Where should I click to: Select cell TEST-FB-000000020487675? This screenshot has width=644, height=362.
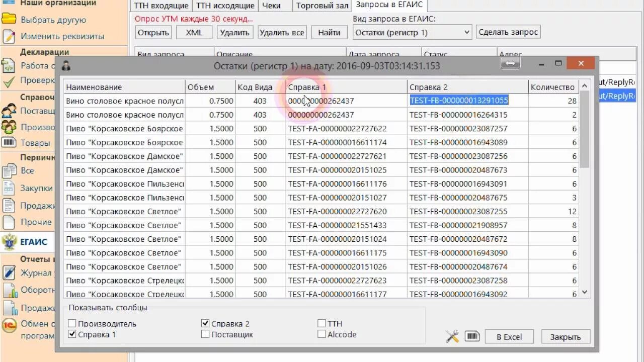[468, 198]
